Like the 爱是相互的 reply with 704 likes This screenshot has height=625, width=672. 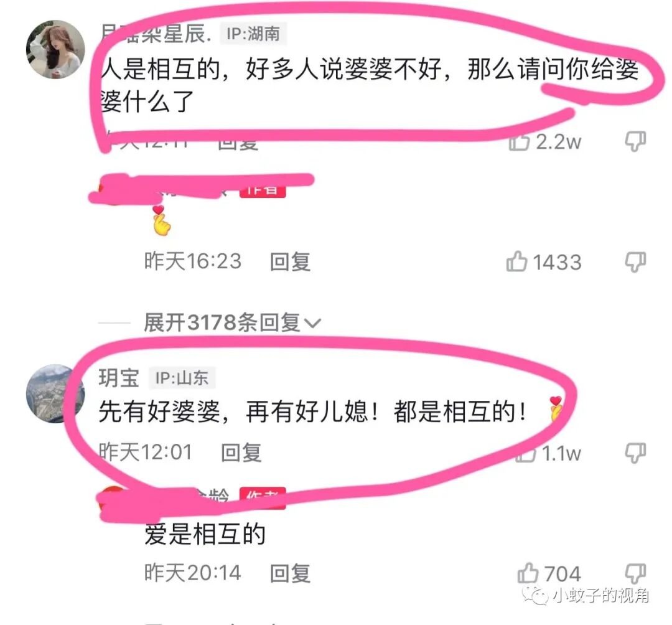click(x=528, y=573)
